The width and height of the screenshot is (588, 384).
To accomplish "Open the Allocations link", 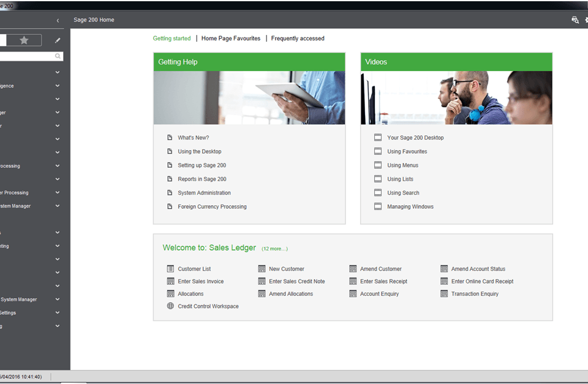I will coord(190,294).
